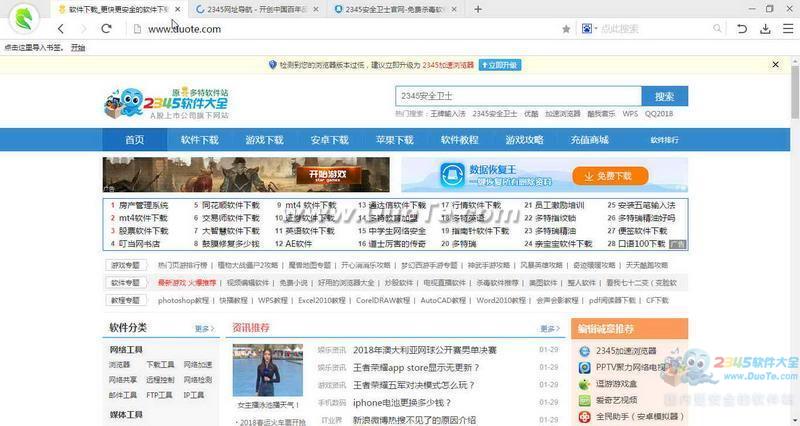The height and width of the screenshot is (426, 800).
Task: Open the 软件教程 navigation item
Action: coord(459,140)
